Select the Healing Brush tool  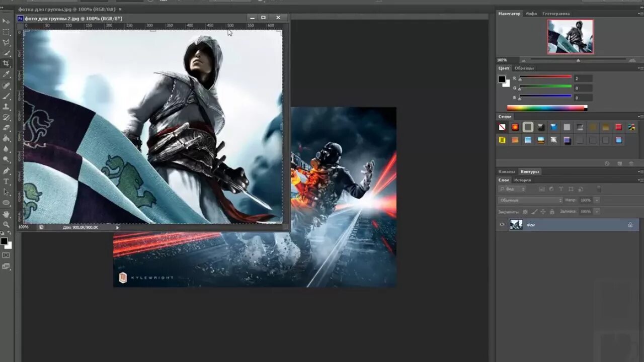[6, 85]
